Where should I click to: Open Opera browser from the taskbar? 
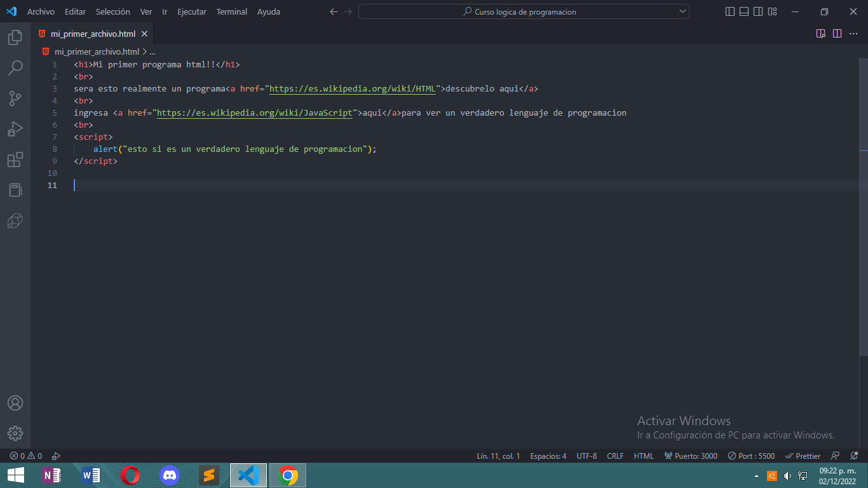130,475
